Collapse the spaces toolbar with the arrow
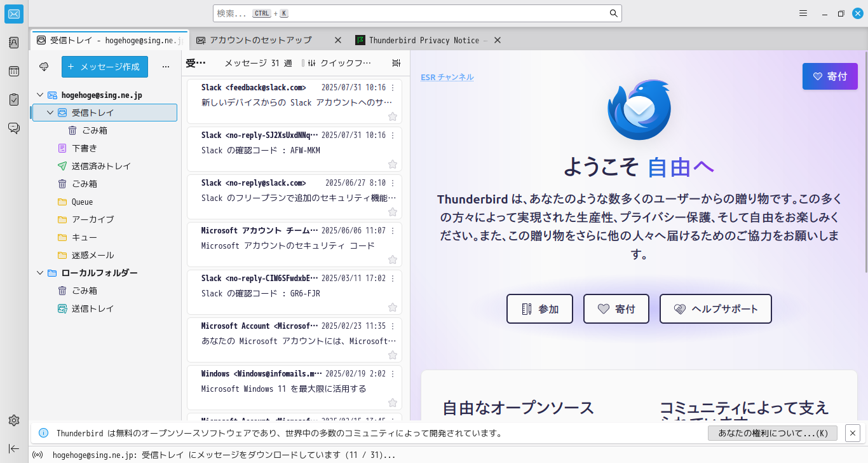Image resolution: width=868 pixels, height=463 pixels. point(13,448)
